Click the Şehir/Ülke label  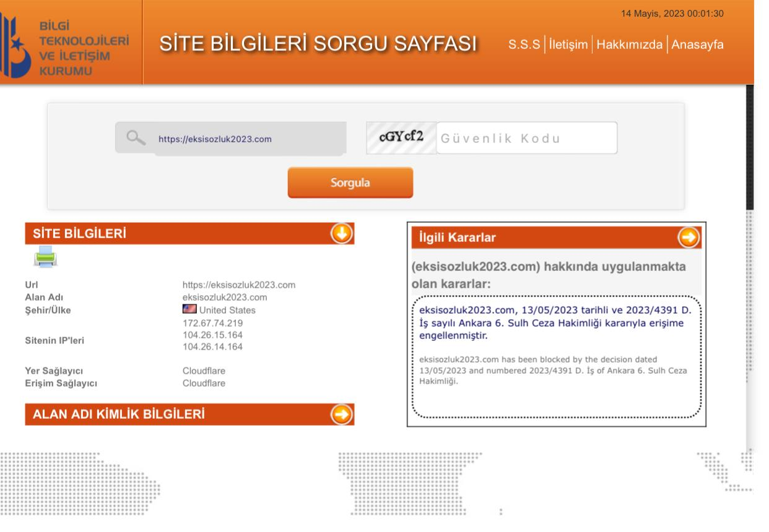point(48,310)
